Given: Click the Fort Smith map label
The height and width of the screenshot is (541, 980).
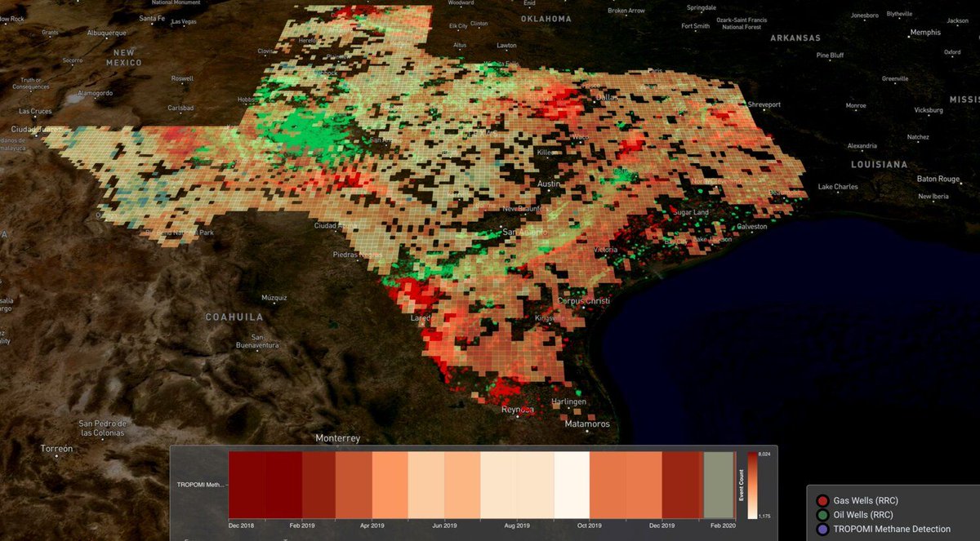Looking at the screenshot, I should [x=696, y=26].
